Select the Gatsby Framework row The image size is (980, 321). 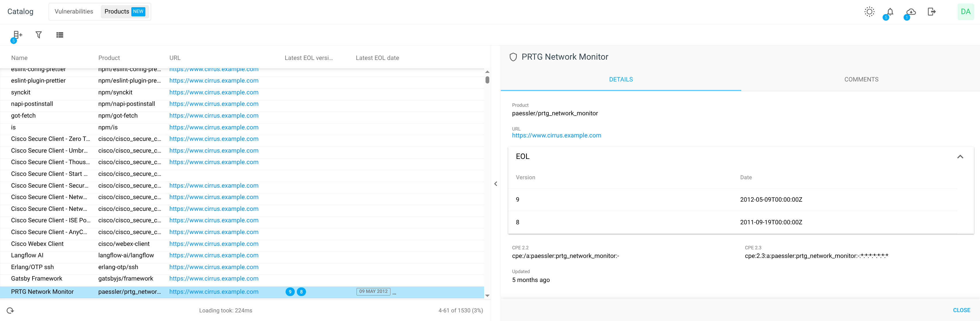click(x=37, y=279)
